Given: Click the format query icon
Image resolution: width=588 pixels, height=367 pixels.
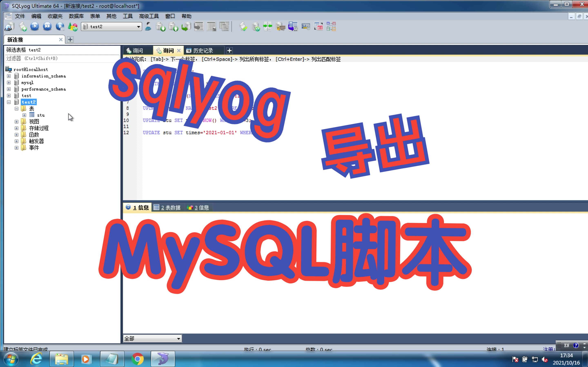Looking at the screenshot, I should click(x=243, y=27).
